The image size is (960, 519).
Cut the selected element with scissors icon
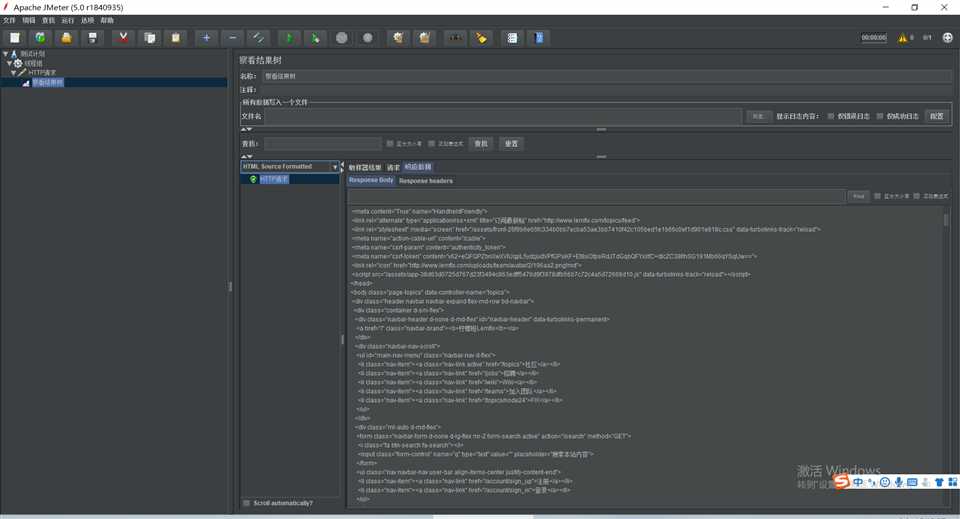(123, 38)
